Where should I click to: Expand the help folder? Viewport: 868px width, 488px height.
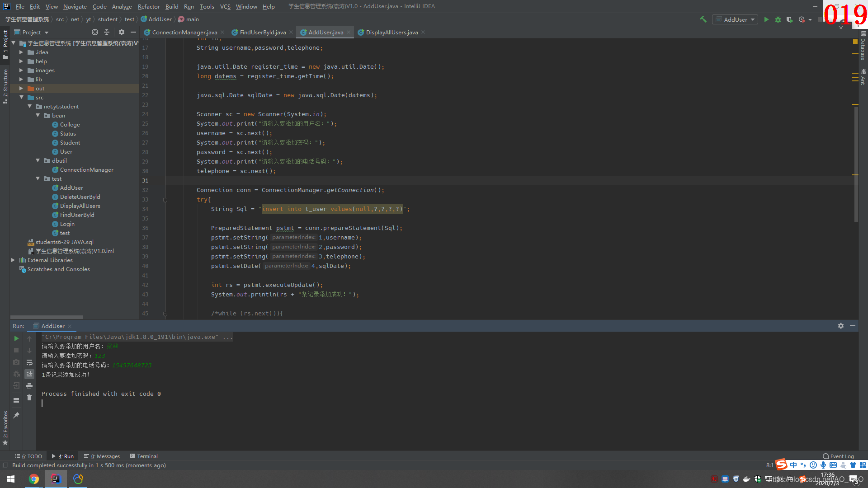pos(21,61)
